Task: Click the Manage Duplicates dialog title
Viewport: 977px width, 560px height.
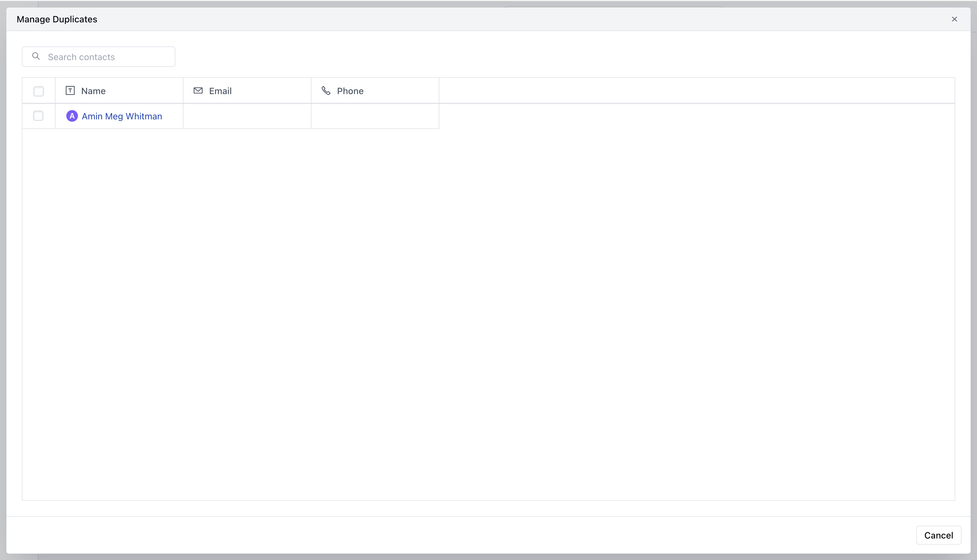Action: 57,19
